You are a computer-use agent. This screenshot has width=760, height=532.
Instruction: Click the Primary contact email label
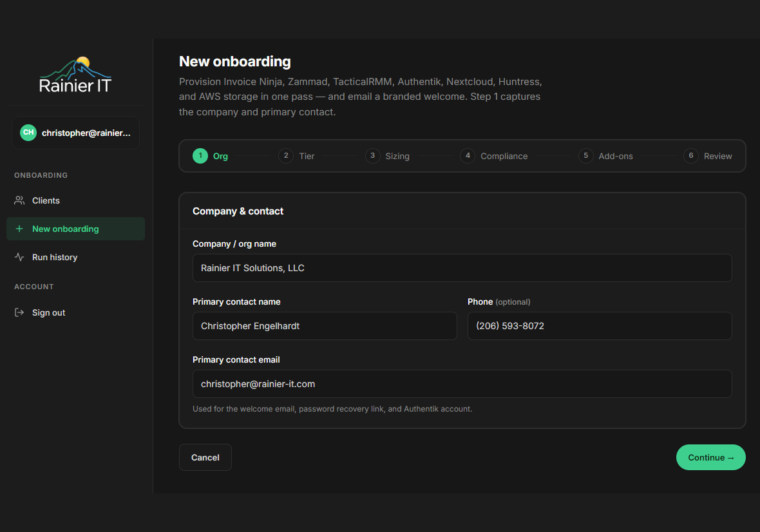[236, 359]
